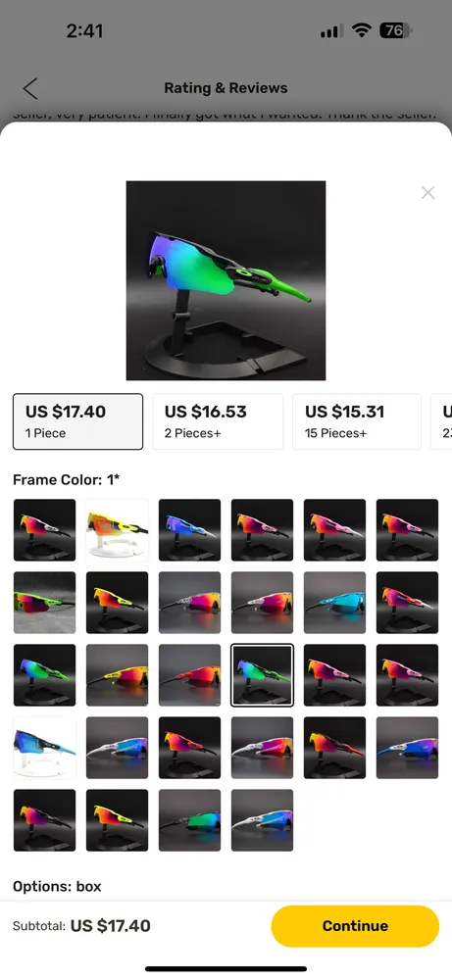Select the last swatch with white frame blue lens
The width and height of the screenshot is (452, 980).
262,820
